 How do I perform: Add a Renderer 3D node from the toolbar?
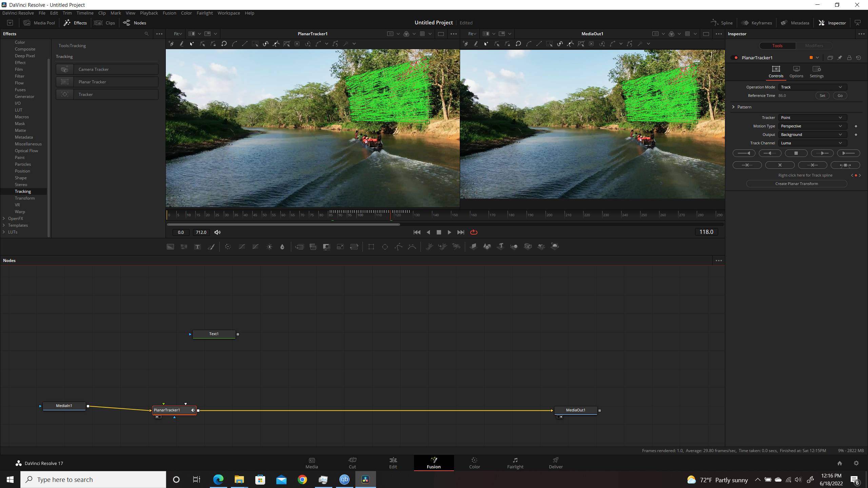(555, 247)
